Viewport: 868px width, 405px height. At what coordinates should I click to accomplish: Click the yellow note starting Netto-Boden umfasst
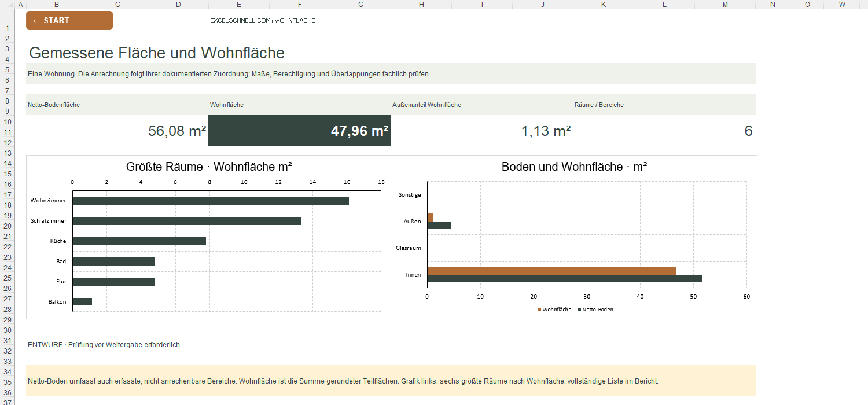click(x=391, y=381)
